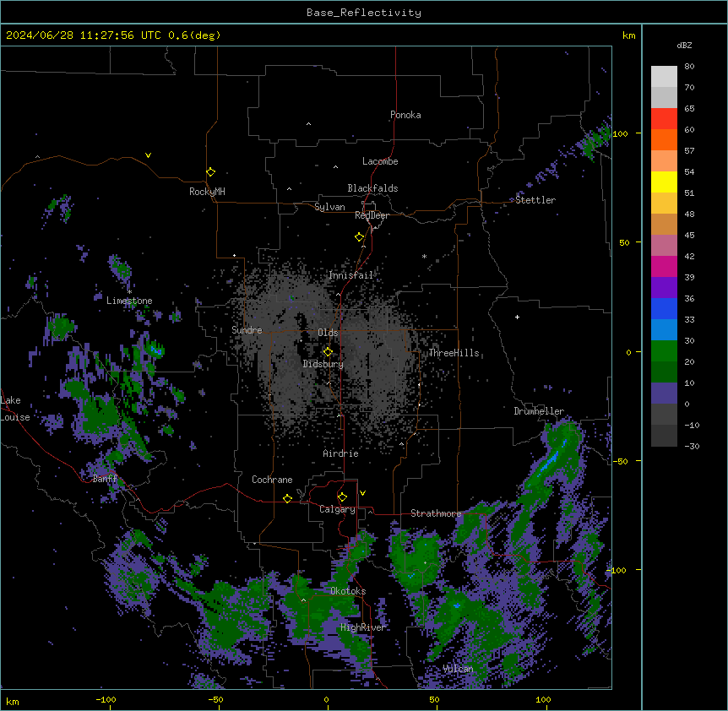Select the 80 value on dBZ legend
This screenshot has height=711, width=728.
click(689, 67)
